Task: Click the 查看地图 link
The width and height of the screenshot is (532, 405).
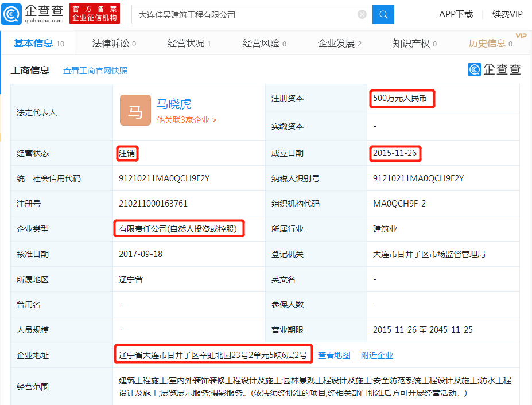Action: [x=334, y=355]
